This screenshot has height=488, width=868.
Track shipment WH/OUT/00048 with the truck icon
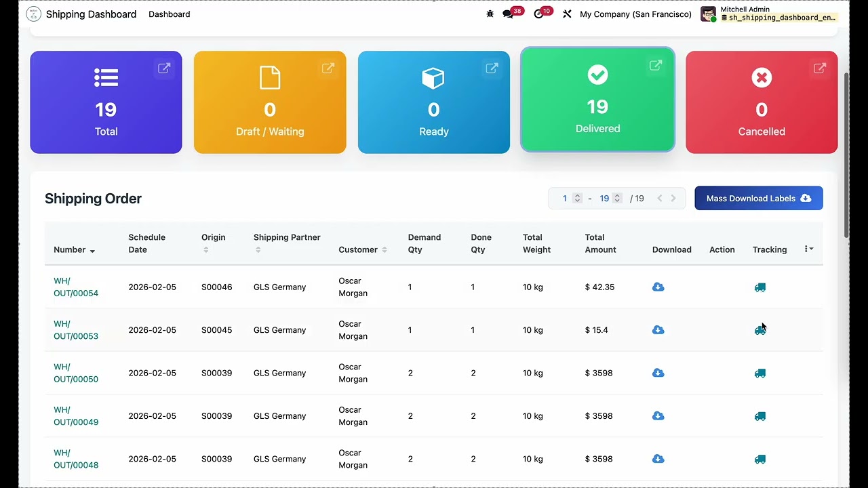tap(760, 459)
